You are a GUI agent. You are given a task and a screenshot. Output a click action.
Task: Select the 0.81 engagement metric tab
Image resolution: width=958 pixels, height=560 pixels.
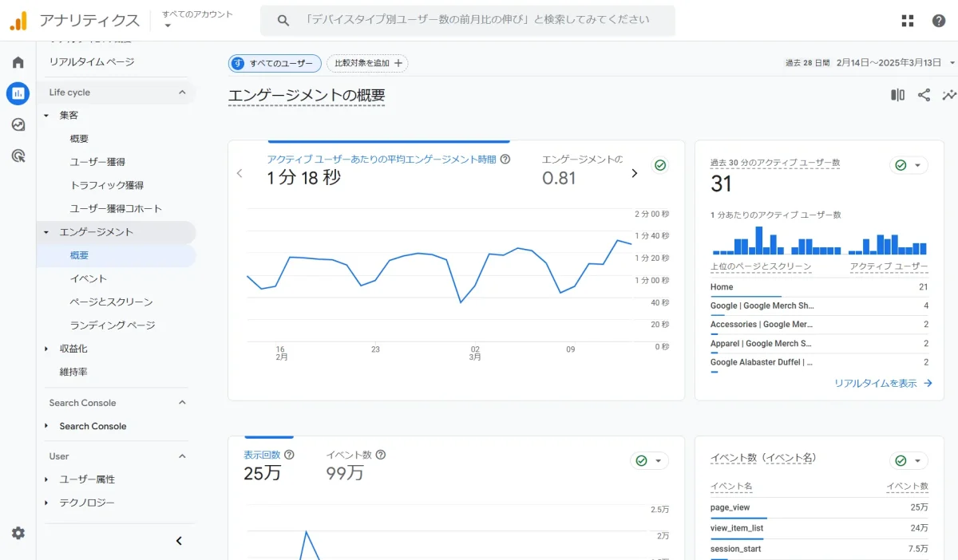coord(582,168)
